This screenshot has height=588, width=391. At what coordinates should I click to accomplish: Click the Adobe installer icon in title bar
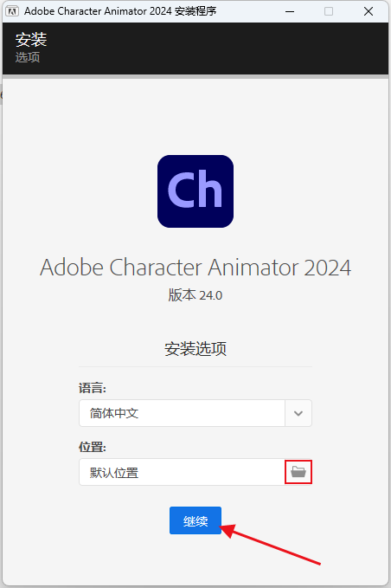click(12, 11)
